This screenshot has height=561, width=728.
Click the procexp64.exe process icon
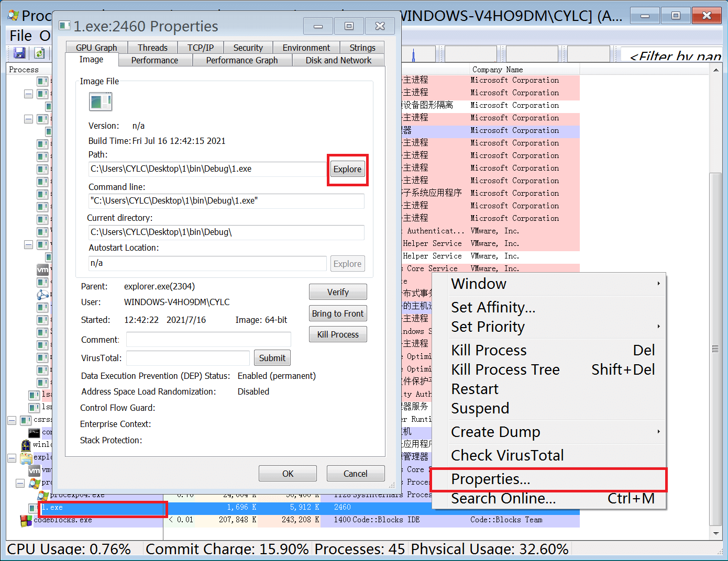(x=43, y=495)
